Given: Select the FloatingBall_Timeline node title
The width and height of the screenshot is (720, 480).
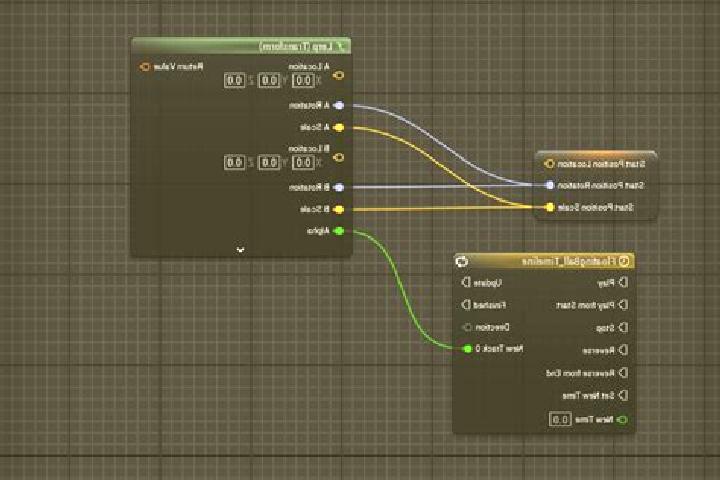Looking at the screenshot, I should tap(568, 261).
